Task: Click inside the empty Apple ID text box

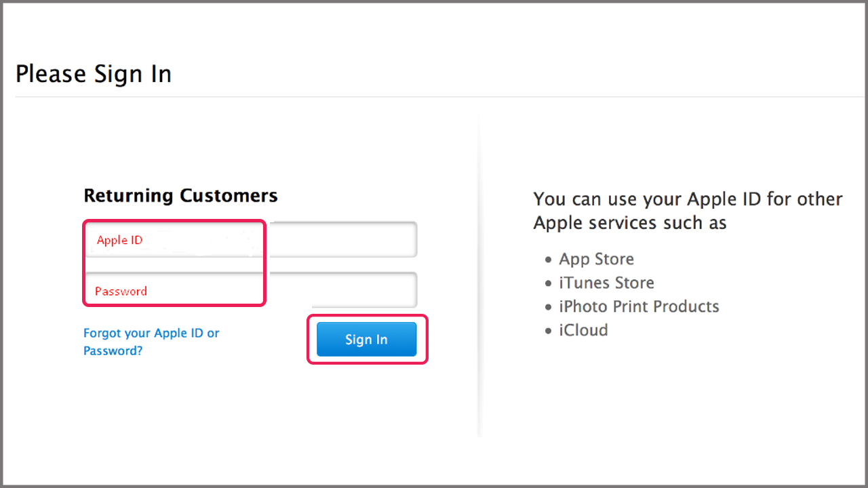Action: click(x=339, y=239)
